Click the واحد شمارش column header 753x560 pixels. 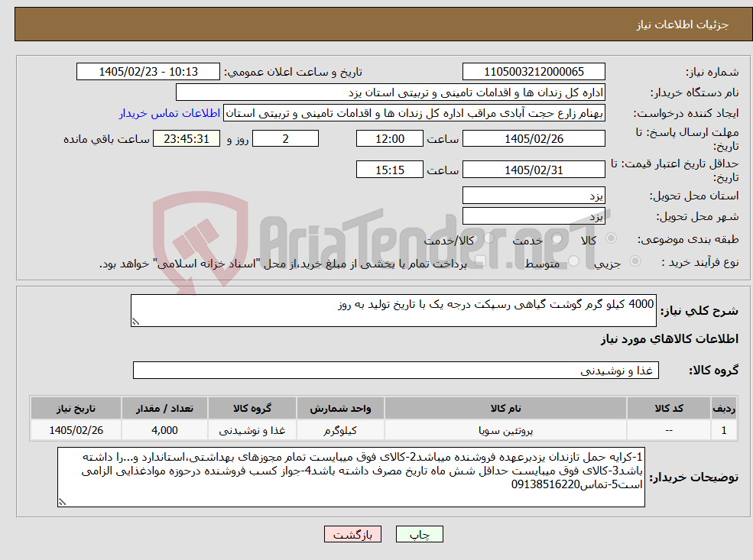point(340,409)
